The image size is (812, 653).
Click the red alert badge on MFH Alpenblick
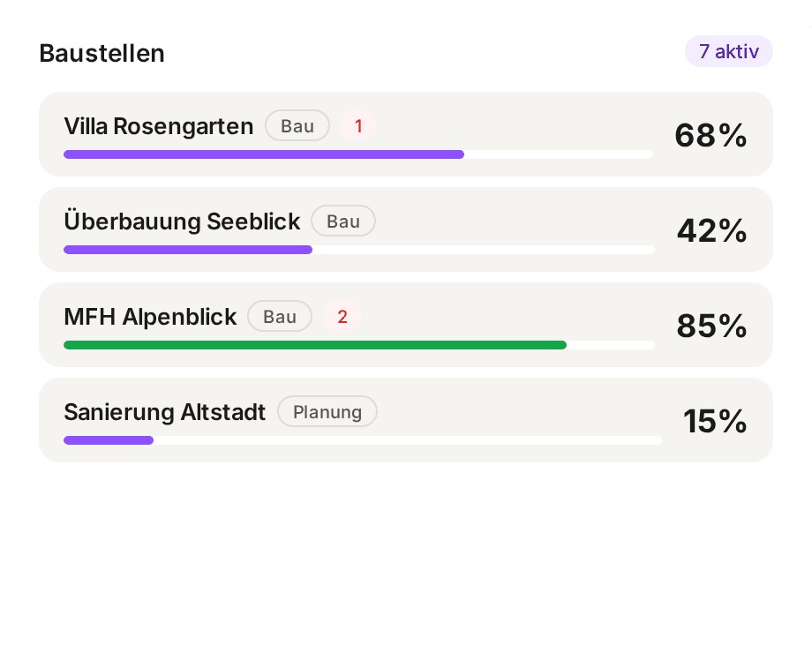[x=342, y=317]
